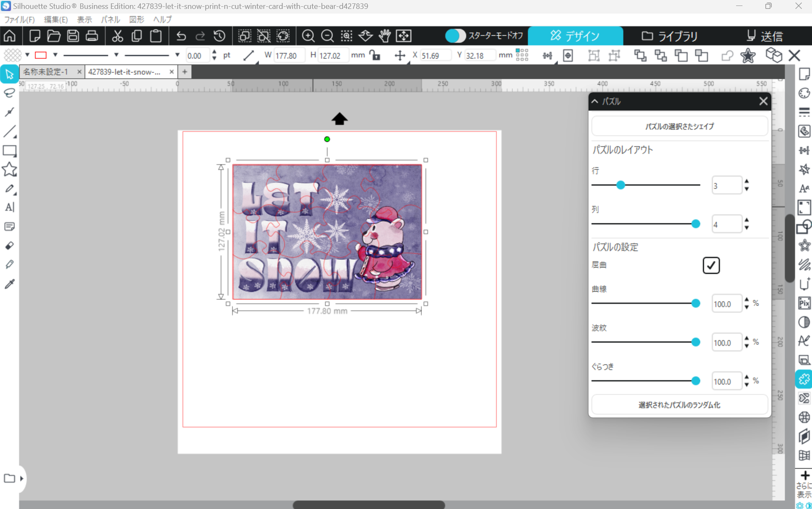Viewport: 812px width, 509px height.
Task: Open fill pattern dropdown arrow
Action: (27, 55)
